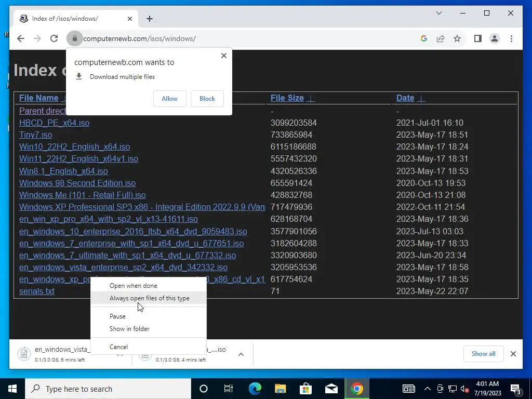Open site info via the padlock icon

(75, 38)
